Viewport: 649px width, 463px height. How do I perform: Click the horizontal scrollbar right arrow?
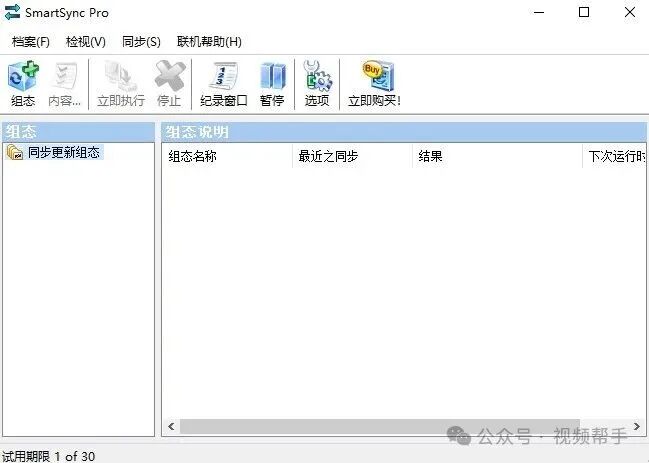tap(637, 426)
